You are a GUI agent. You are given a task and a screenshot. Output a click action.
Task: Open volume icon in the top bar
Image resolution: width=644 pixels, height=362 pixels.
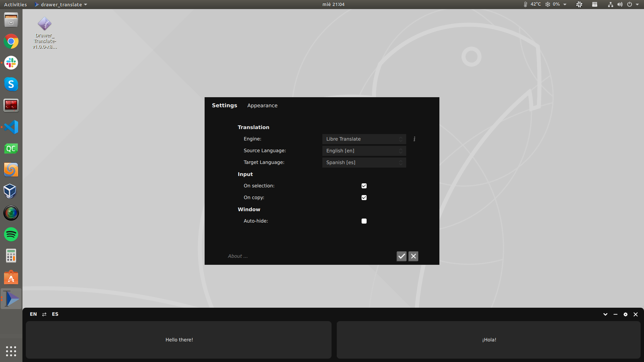pyautogui.click(x=620, y=4)
